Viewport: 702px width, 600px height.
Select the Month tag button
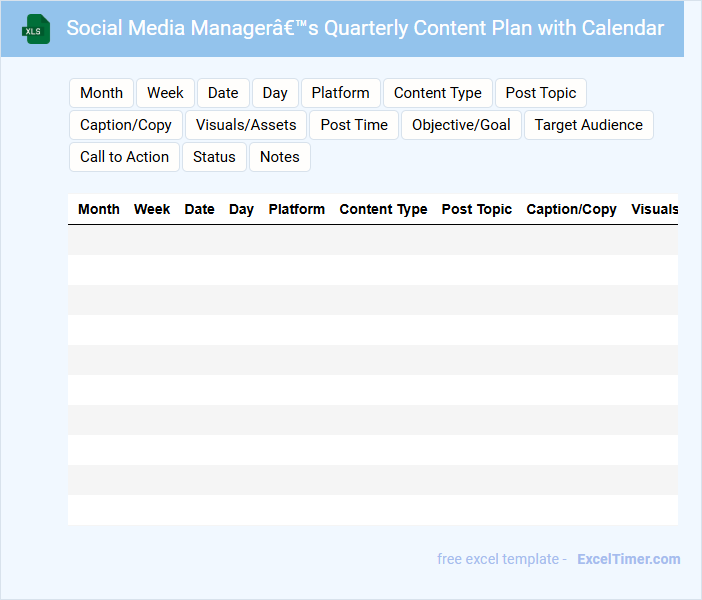point(101,93)
